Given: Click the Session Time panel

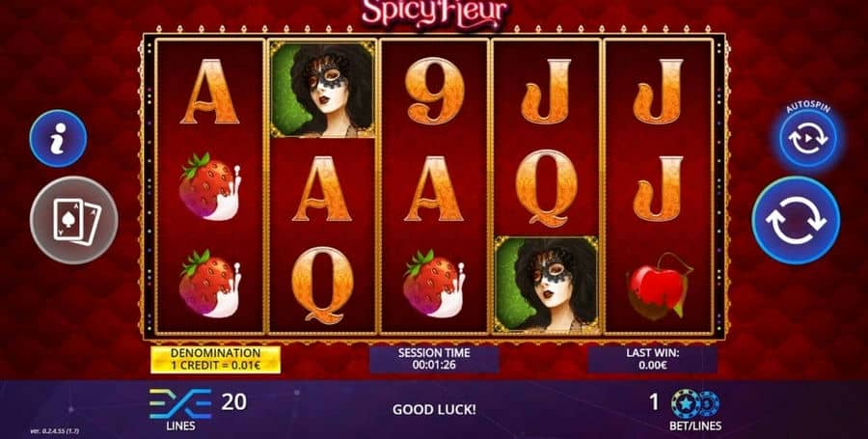Looking at the screenshot, I should (x=434, y=360).
